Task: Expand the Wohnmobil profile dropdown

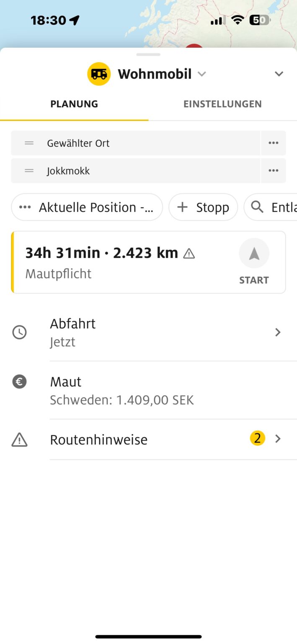Action: [201, 74]
